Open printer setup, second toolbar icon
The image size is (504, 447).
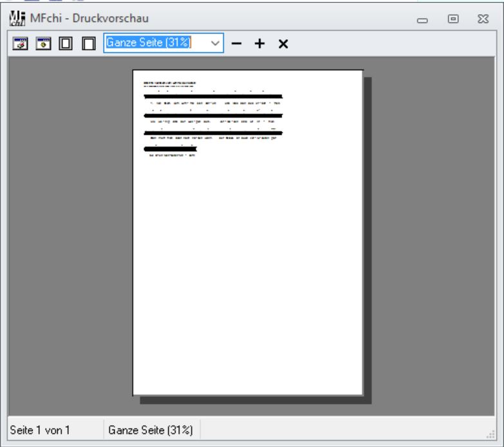point(42,44)
